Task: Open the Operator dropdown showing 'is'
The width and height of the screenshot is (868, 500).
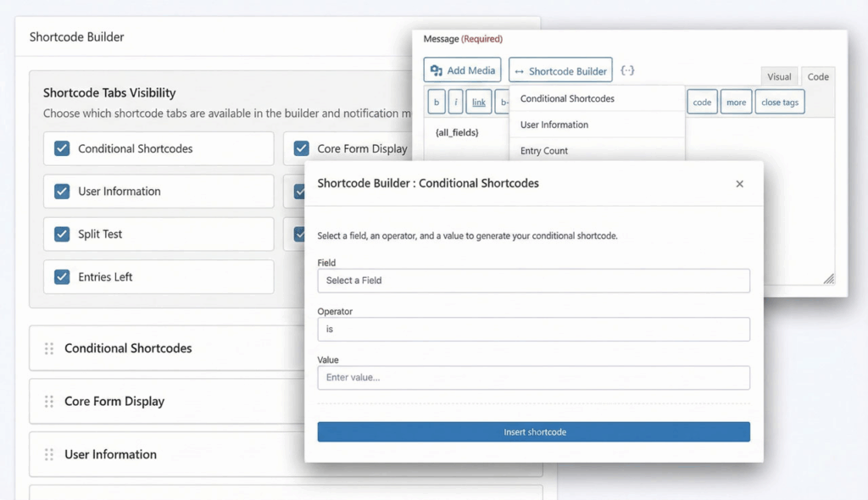Action: [533, 329]
